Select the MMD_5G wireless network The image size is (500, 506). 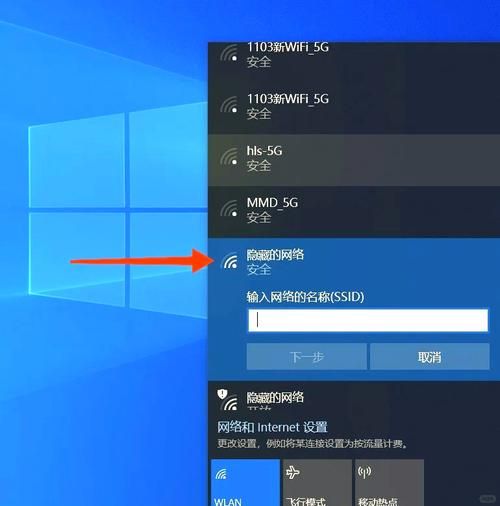click(354, 212)
